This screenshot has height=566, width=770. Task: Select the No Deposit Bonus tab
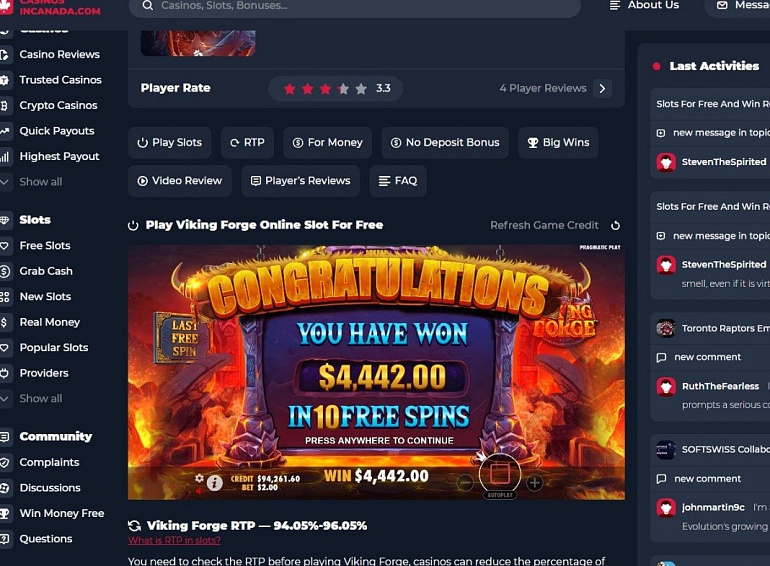445,143
